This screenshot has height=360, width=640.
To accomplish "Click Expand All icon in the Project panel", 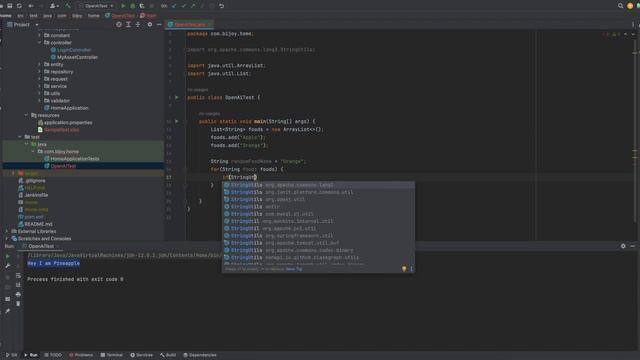I will tap(128, 24).
